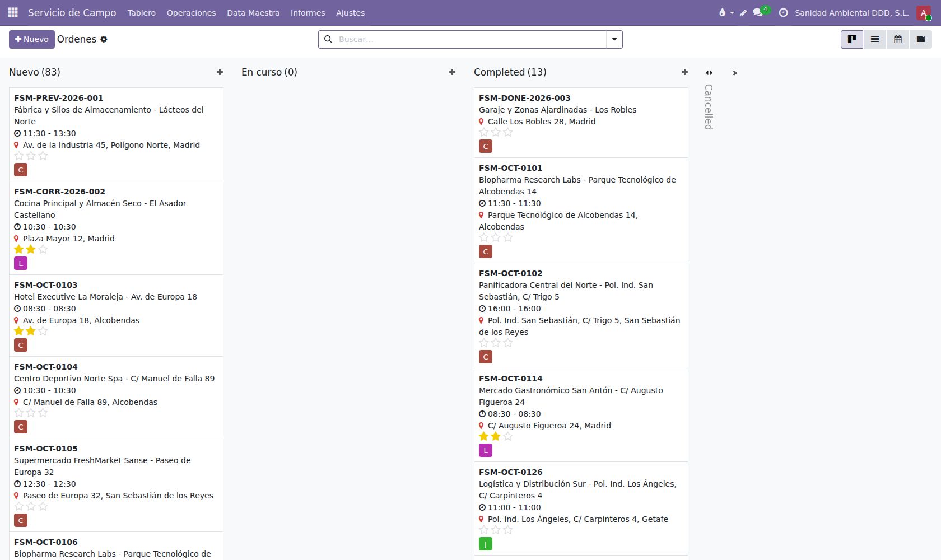Open the activities clock icon
This screenshot has height=560, width=941.
click(x=784, y=12)
